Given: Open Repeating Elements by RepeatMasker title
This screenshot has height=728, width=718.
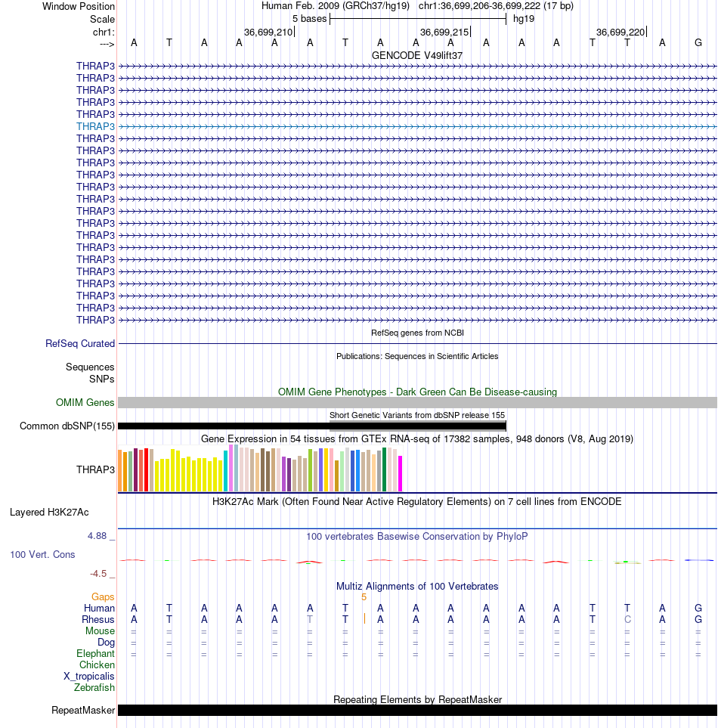Looking at the screenshot, I should tap(417, 700).
